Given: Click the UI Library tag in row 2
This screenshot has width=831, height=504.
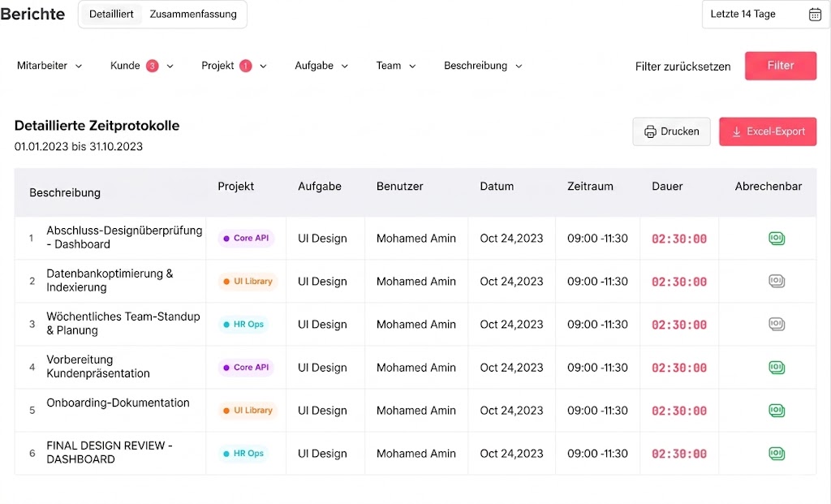Looking at the screenshot, I should [x=248, y=282].
